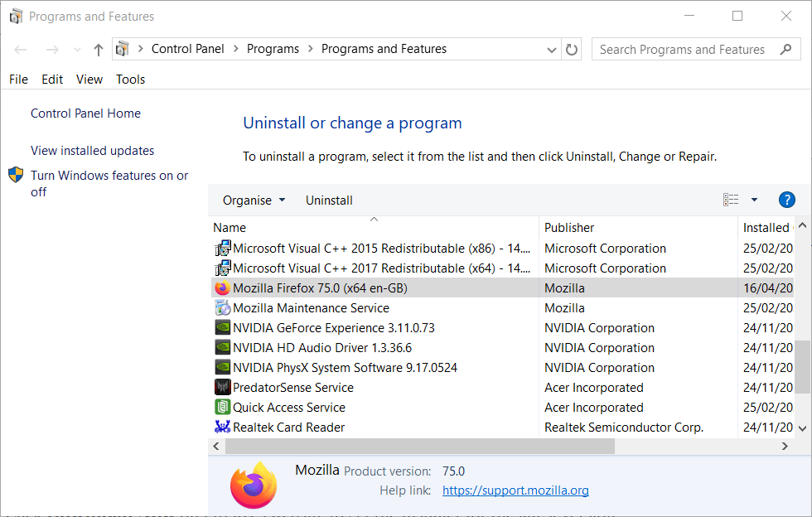Click the Uninstall button
812x517 pixels.
[x=329, y=201]
